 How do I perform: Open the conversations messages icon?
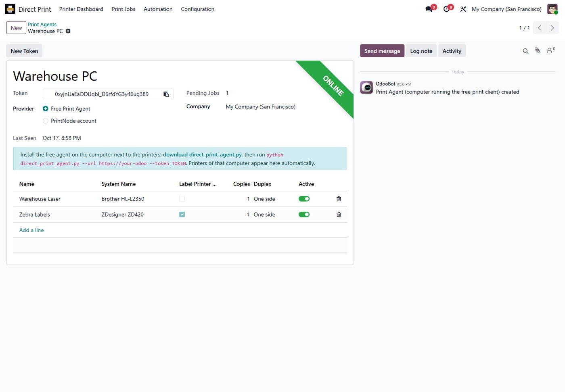(x=429, y=9)
